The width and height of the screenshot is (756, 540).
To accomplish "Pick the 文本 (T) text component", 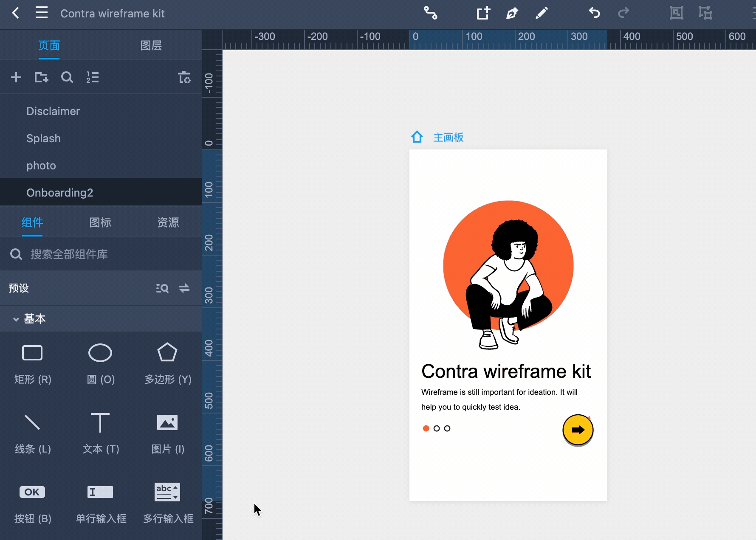I will (x=101, y=433).
